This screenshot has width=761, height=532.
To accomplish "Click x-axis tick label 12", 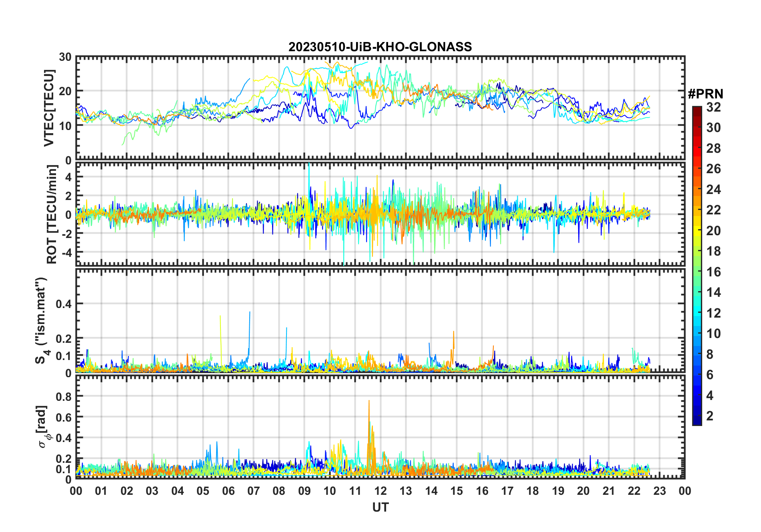I will pyautogui.click(x=380, y=491).
